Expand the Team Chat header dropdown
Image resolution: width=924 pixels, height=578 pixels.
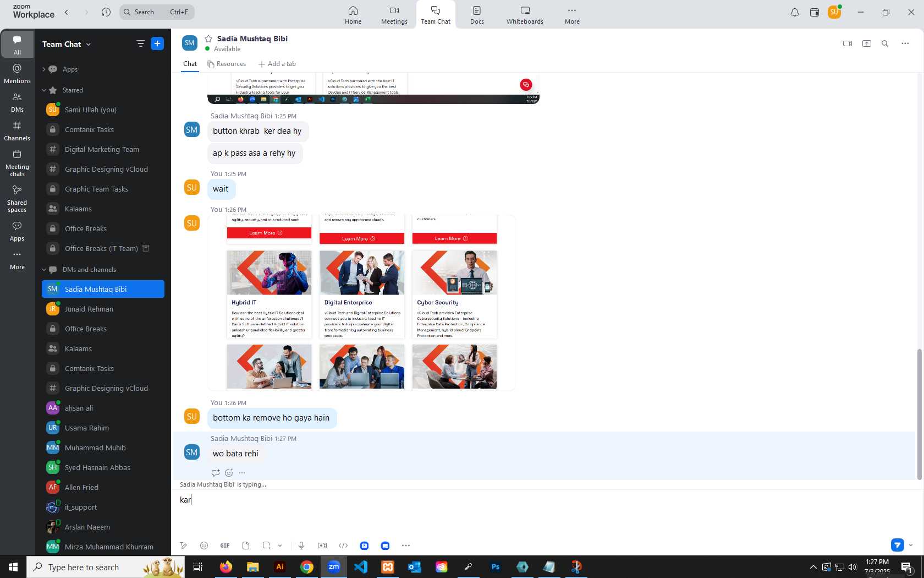pos(89,44)
